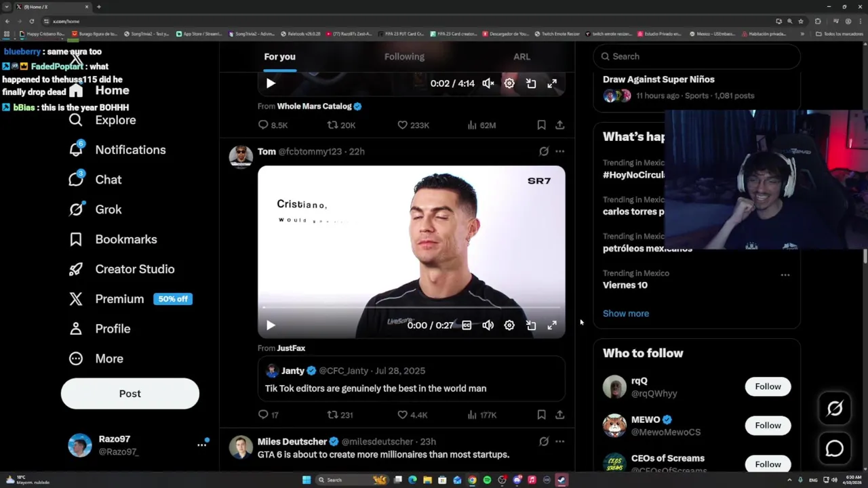This screenshot has height=488, width=868.
Task: Open the #HoyNoCircula trend
Action: coord(634,175)
